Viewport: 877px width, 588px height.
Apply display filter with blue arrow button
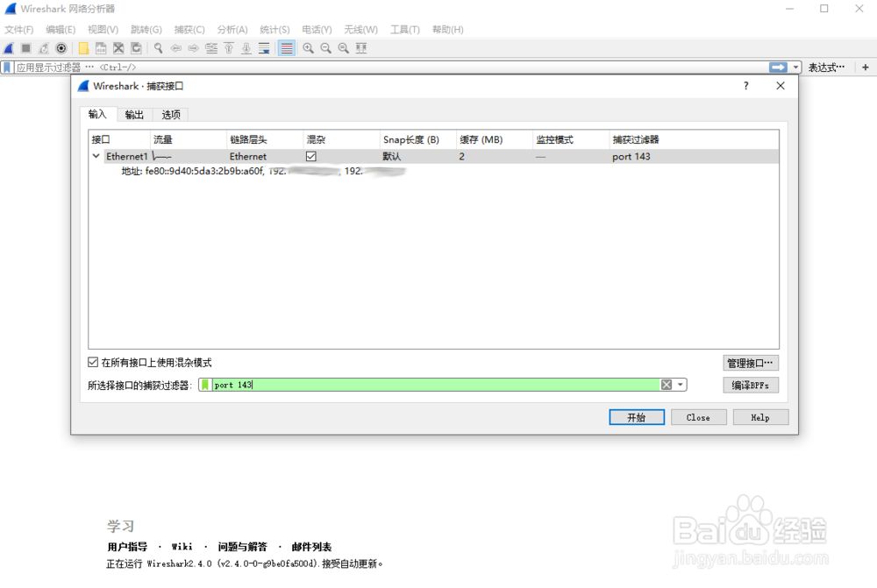click(778, 67)
